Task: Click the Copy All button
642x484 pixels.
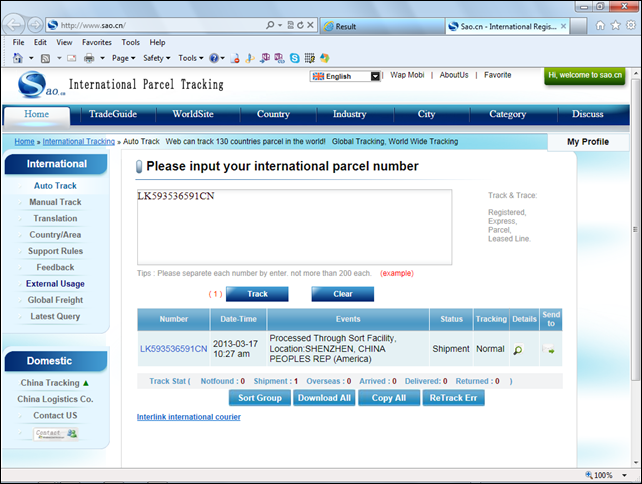Action: 389,398
